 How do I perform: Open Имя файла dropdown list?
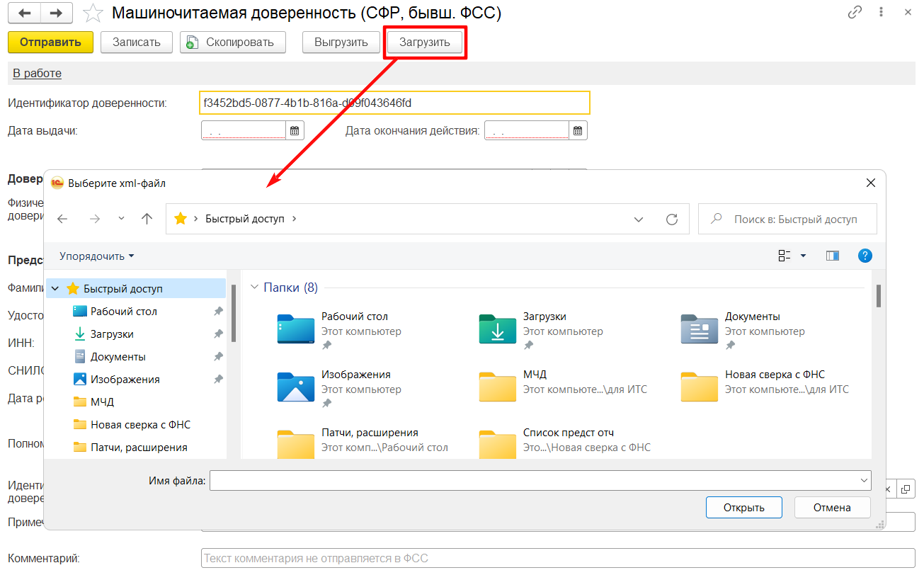[x=864, y=481]
